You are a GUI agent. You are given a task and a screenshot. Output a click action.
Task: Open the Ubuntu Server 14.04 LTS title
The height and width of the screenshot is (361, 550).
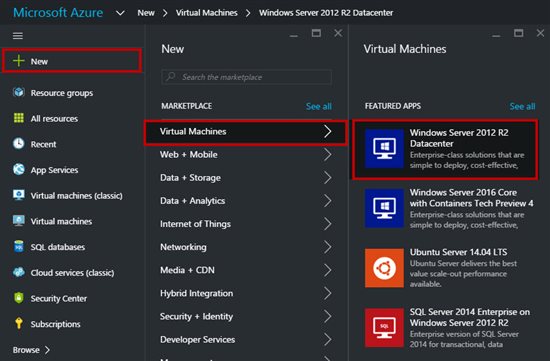point(458,252)
